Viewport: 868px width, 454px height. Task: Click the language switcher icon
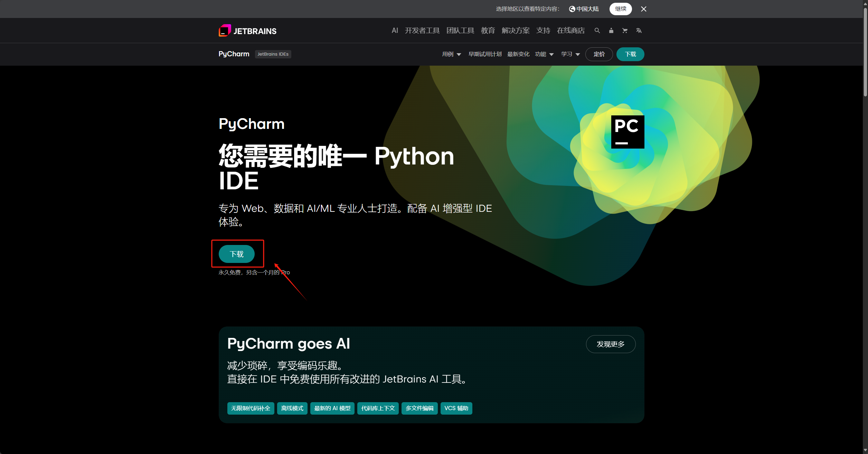pos(639,30)
